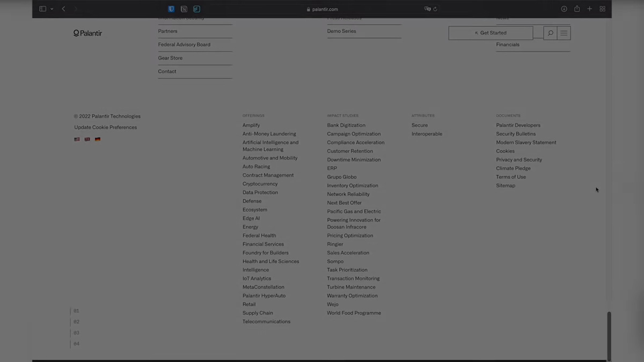The width and height of the screenshot is (644, 362).
Task: Open the Federal Advisory Board menu item
Action: tap(184, 45)
